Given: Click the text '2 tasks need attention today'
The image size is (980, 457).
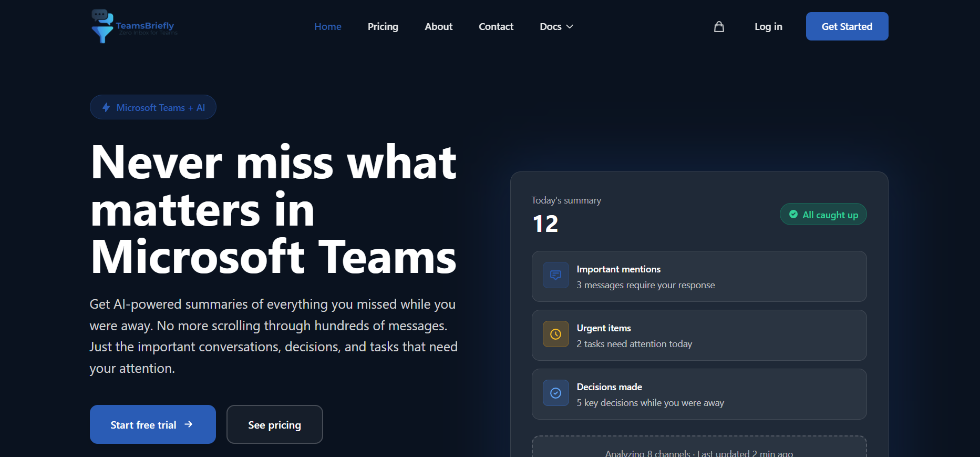Looking at the screenshot, I should tap(634, 344).
